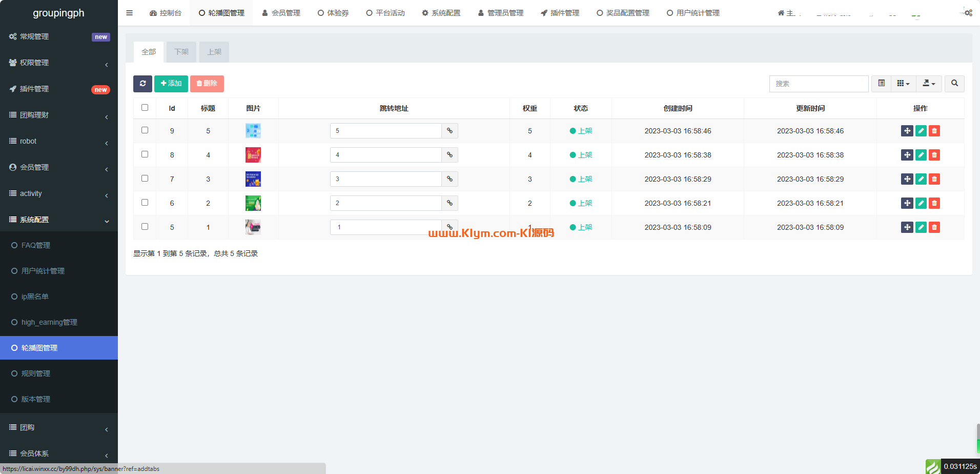Open the gears settings icon at top right

(x=968, y=12)
